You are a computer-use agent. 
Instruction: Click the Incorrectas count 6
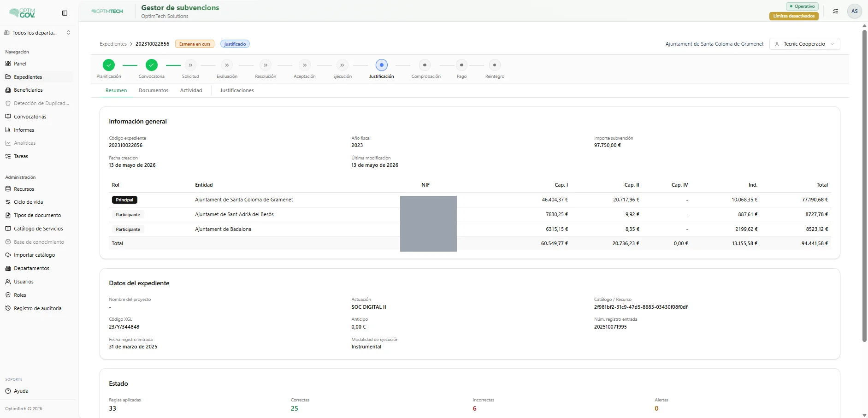474,408
